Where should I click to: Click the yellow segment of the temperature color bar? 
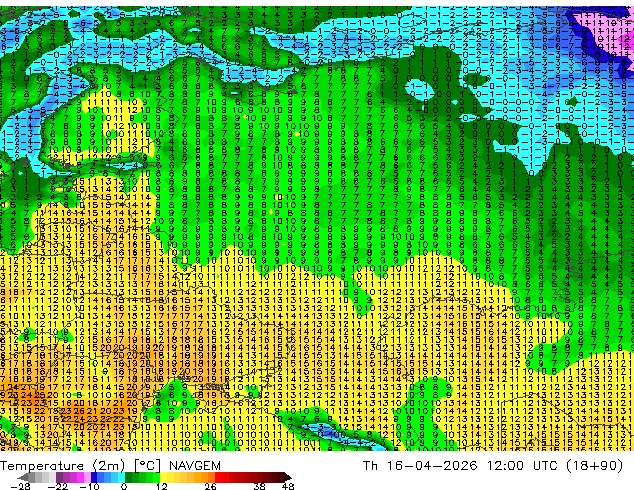coord(170,477)
